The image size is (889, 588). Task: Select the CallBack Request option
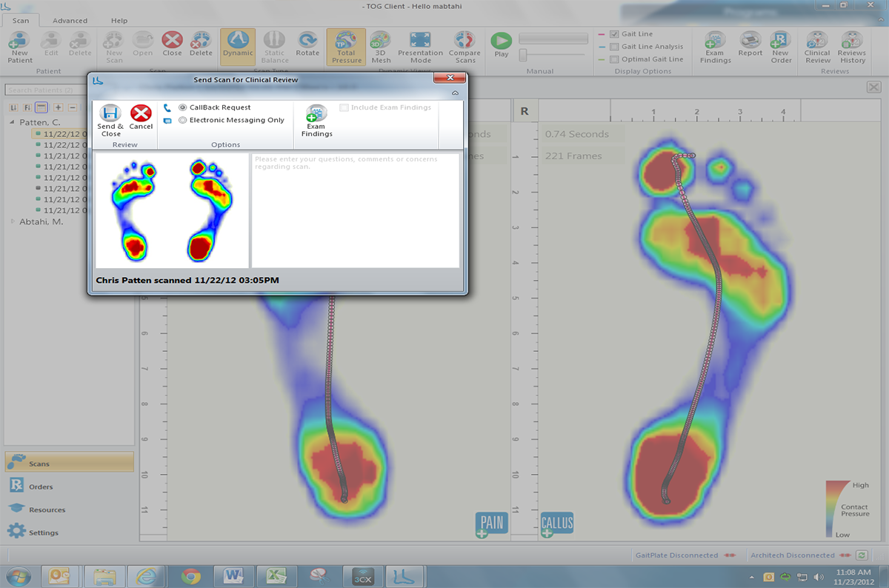pos(183,107)
